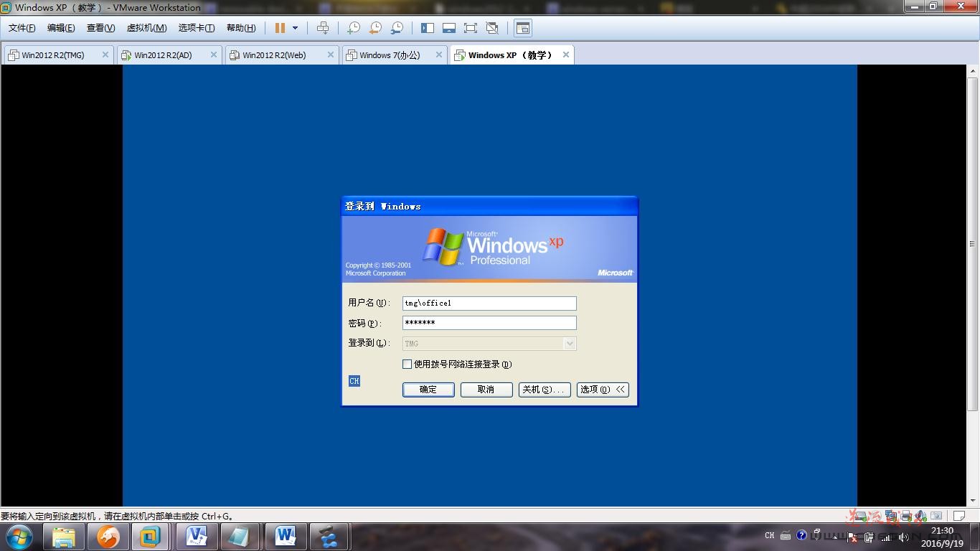
Task: Open the orange browser taskbar icon
Action: (x=108, y=537)
